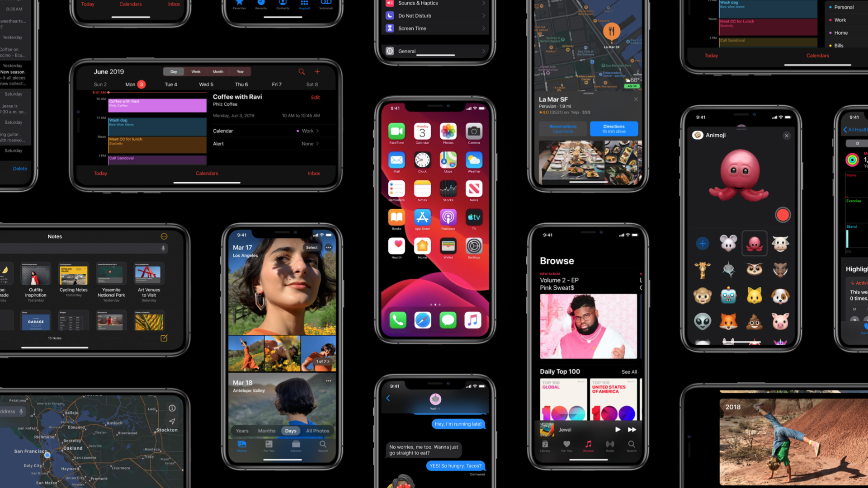Select Month view in Calendar

click(x=217, y=71)
